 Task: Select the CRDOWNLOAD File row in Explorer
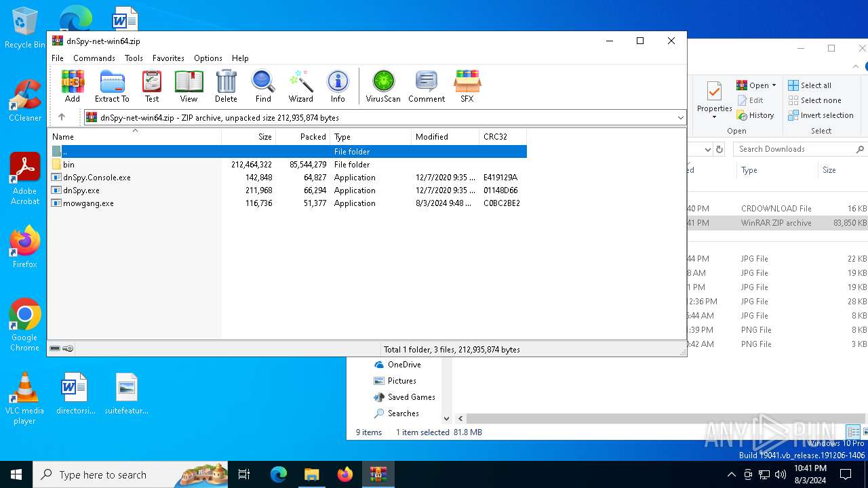[777, 209]
